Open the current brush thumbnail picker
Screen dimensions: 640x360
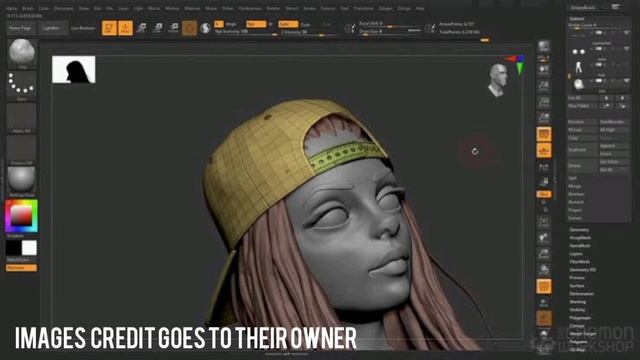(x=22, y=53)
